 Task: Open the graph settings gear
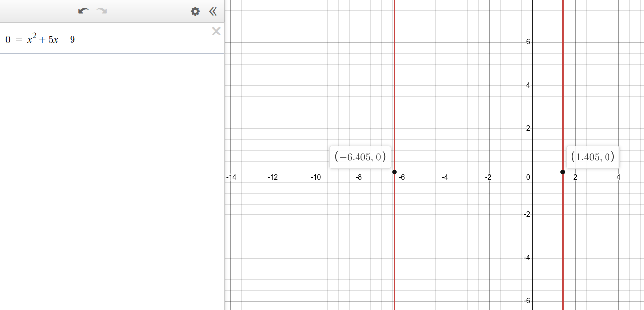tap(195, 11)
